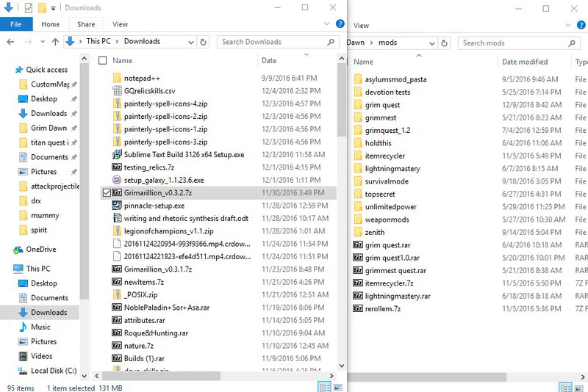Open Music under This PC
Screen dimensions: 588x392
35,327
